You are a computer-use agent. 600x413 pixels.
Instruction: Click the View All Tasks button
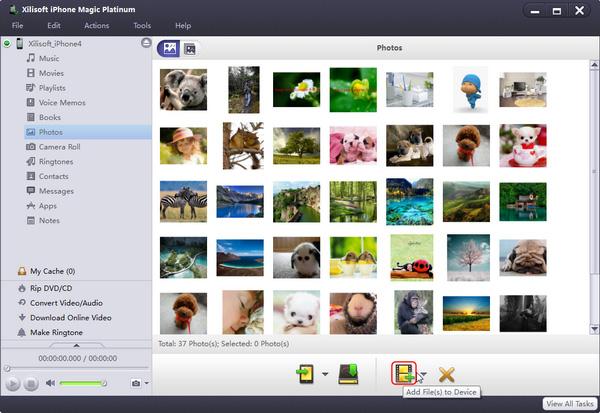click(569, 400)
